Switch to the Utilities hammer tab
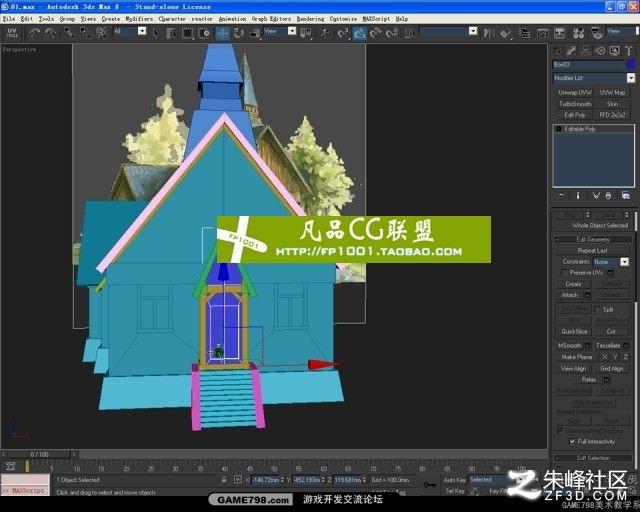Screen dimensions: 640x512 click(x=629, y=51)
